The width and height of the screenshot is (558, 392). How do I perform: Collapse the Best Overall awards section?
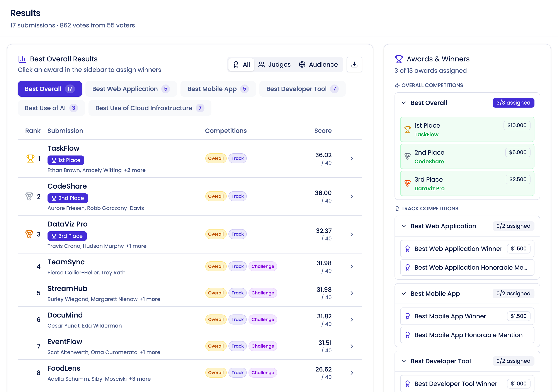404,103
